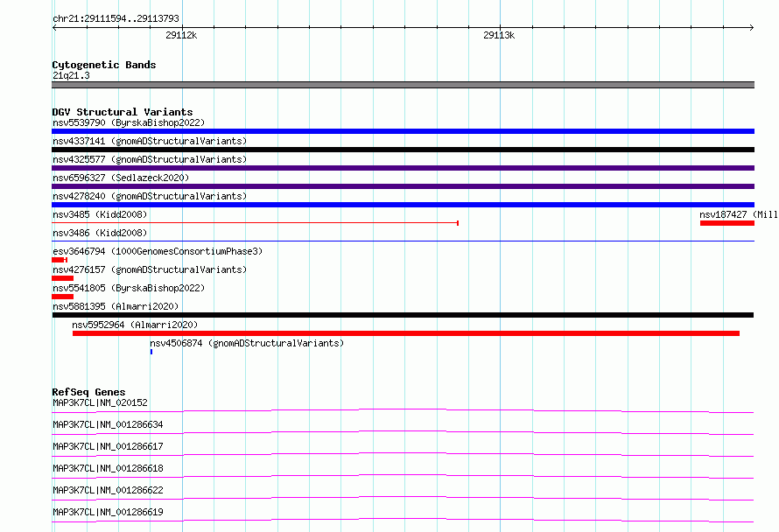Select the black nsv4337141 variant bar
Screen dimensions: 779x532
pyautogui.click(x=403, y=150)
